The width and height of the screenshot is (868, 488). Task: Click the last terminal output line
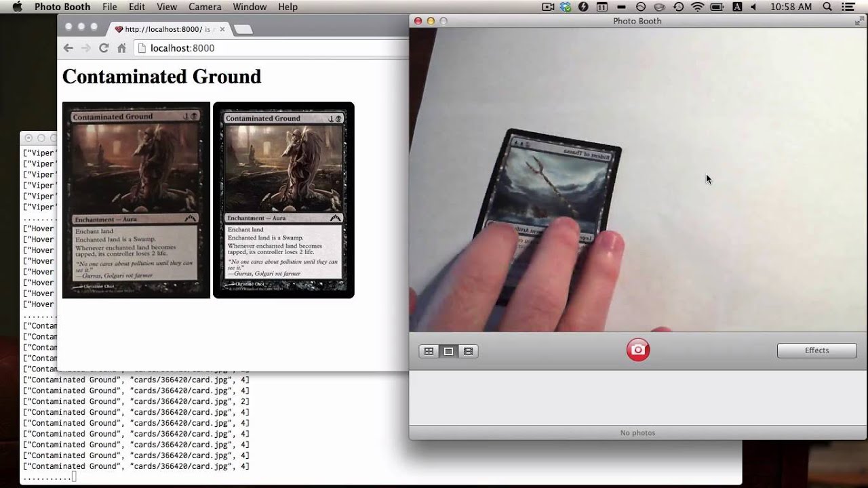49,477
